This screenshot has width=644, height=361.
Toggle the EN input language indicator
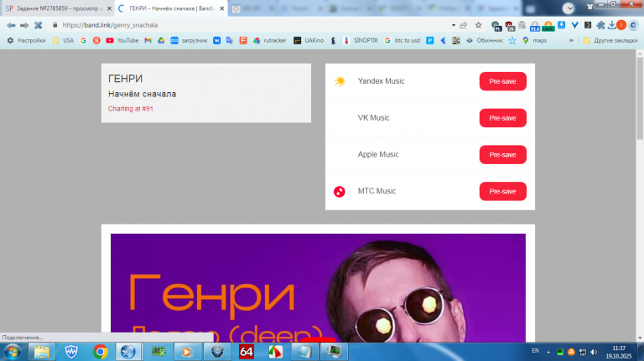(x=535, y=351)
